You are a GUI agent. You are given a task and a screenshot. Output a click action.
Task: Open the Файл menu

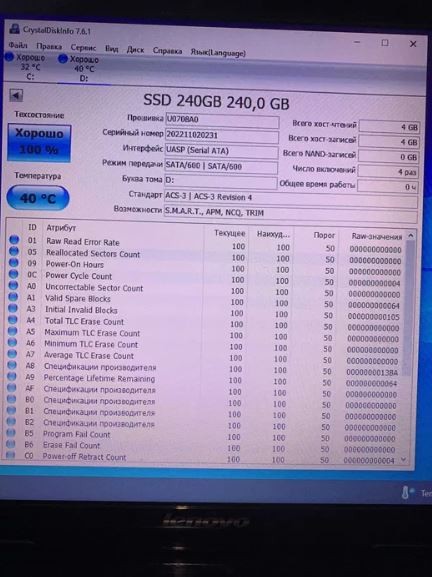(18, 45)
